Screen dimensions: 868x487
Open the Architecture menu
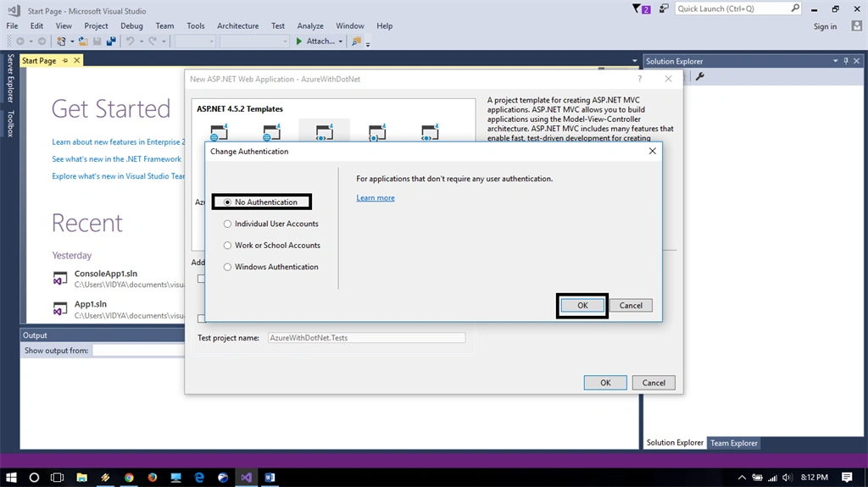[237, 26]
